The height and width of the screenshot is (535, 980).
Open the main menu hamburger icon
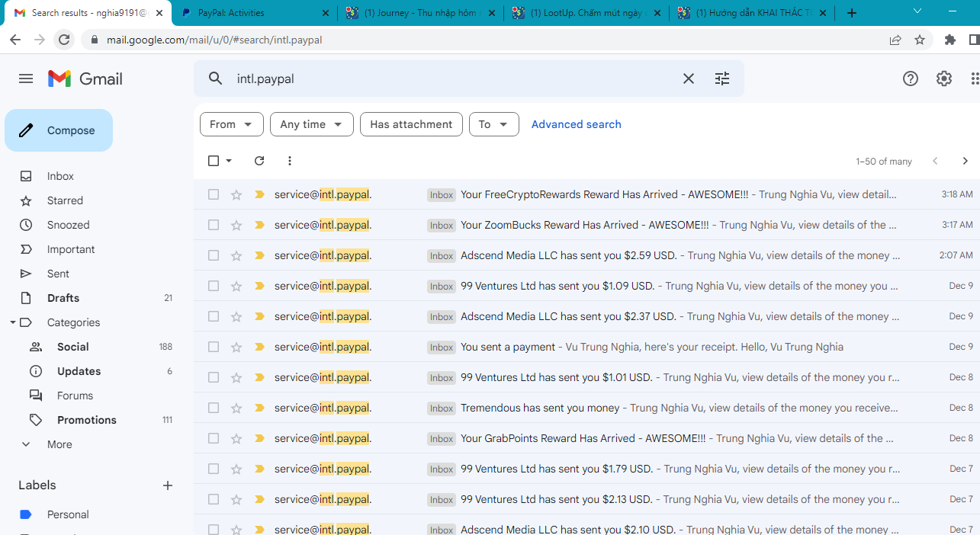26,78
